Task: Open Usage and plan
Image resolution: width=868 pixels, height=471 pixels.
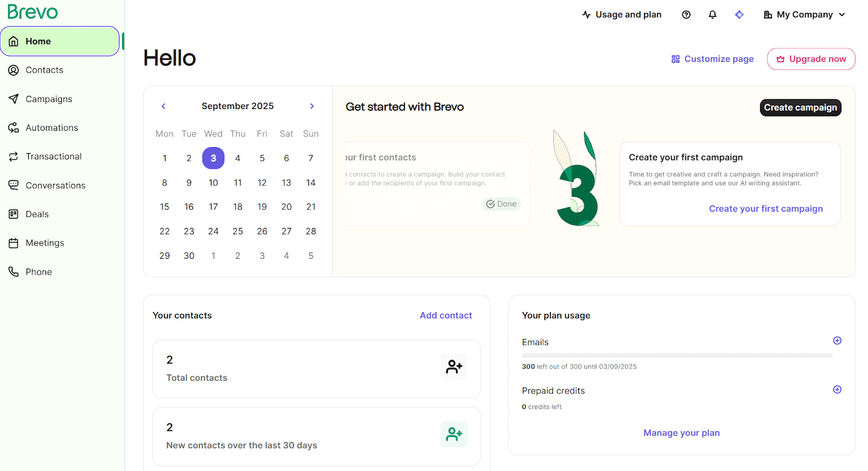Action: [622, 15]
